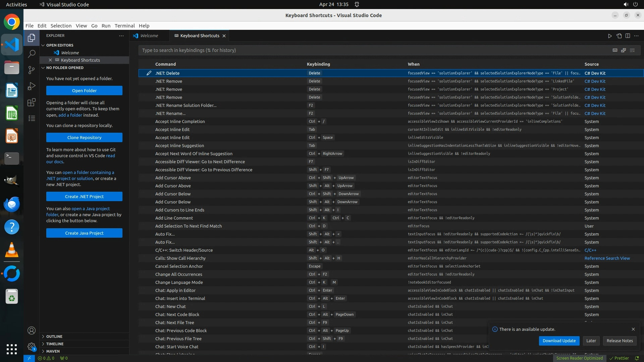Open the Manage gear icon
The width and height of the screenshot is (644, 362).
32,346
